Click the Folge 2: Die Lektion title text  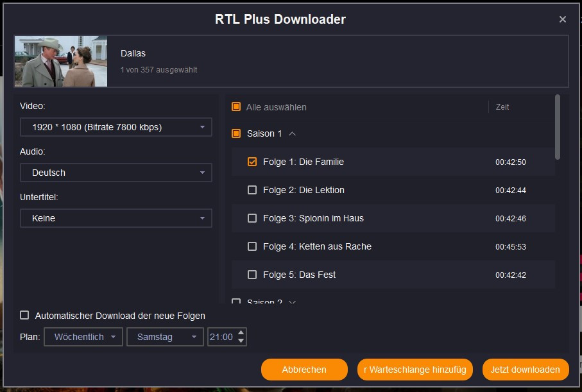tap(304, 190)
